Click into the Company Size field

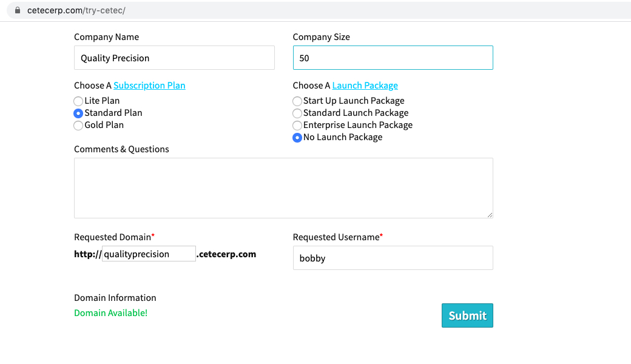point(393,58)
